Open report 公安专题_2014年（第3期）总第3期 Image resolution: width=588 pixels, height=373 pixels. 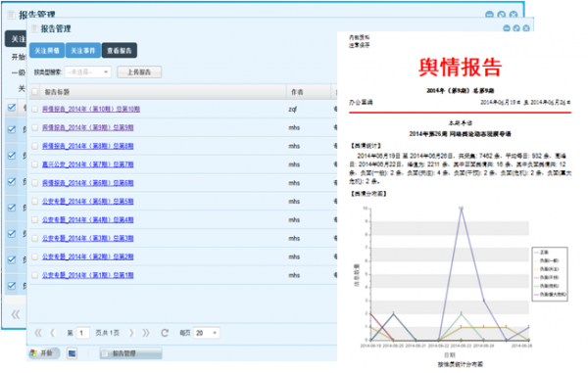click(x=88, y=238)
